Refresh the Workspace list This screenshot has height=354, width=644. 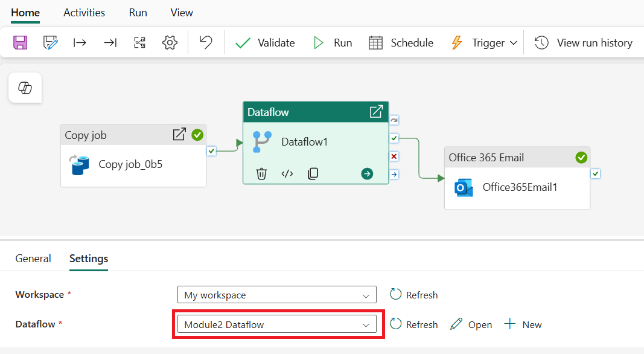[x=413, y=295]
